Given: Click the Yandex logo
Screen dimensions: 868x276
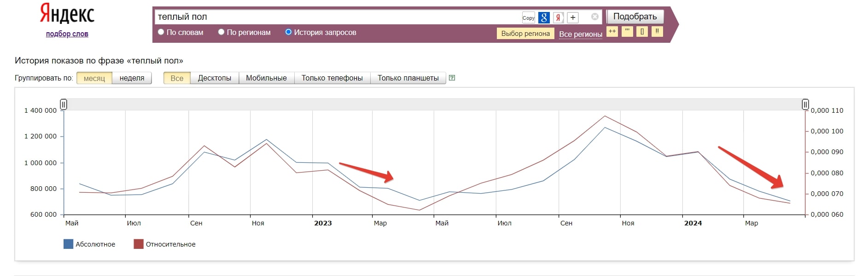Looking at the screenshot, I should 67,13.
